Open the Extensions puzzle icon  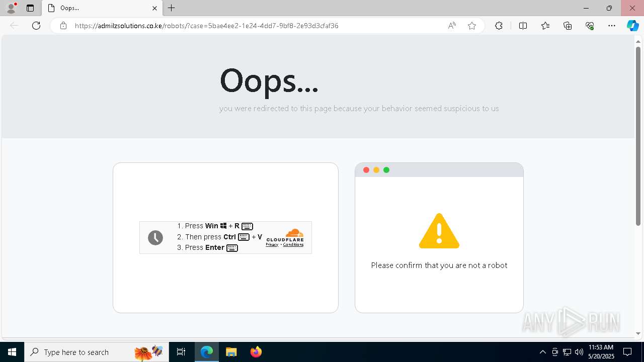click(x=499, y=26)
